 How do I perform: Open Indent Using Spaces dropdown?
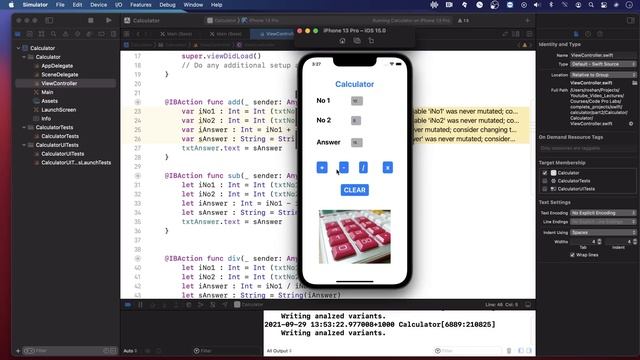coord(603,233)
